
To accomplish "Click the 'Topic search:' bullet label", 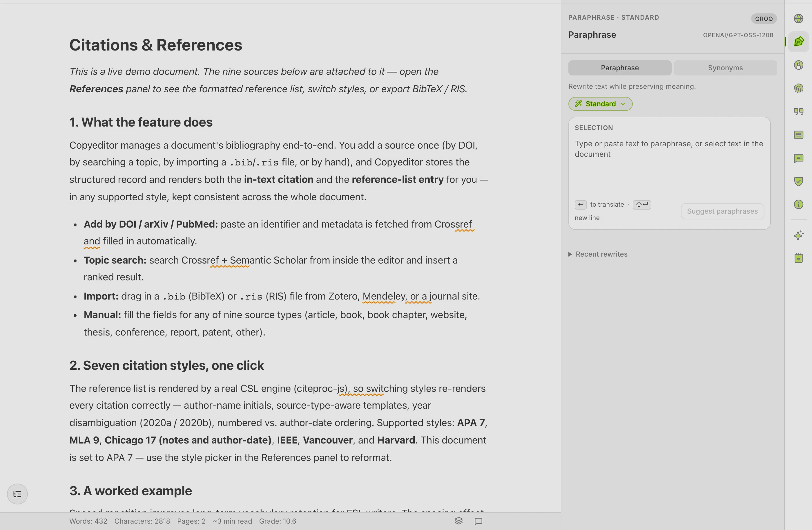I will [x=115, y=260].
